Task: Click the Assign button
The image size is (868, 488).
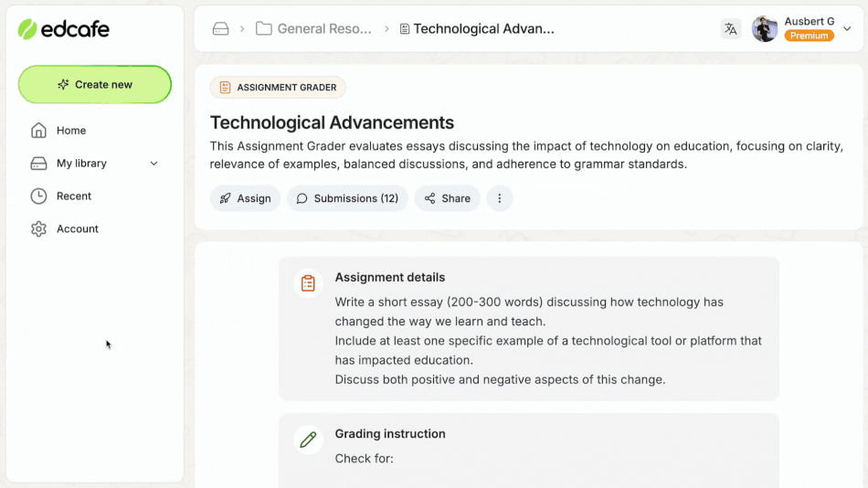Action: point(246,198)
